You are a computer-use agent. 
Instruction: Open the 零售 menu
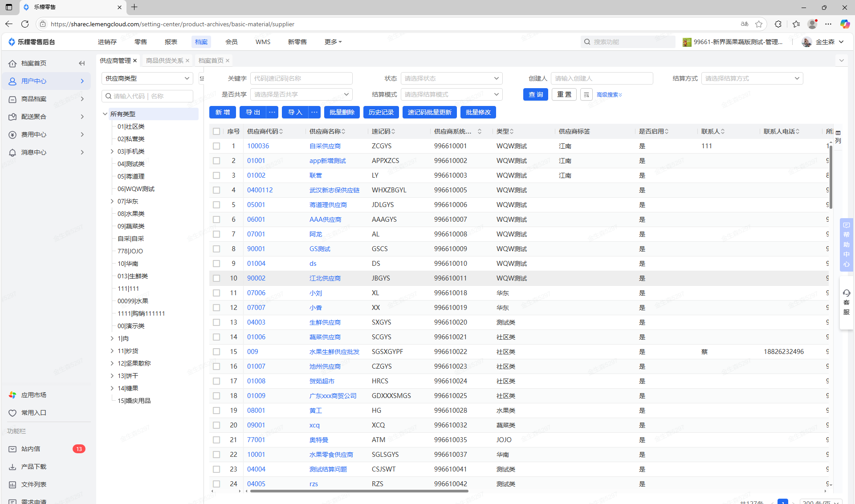[141, 42]
